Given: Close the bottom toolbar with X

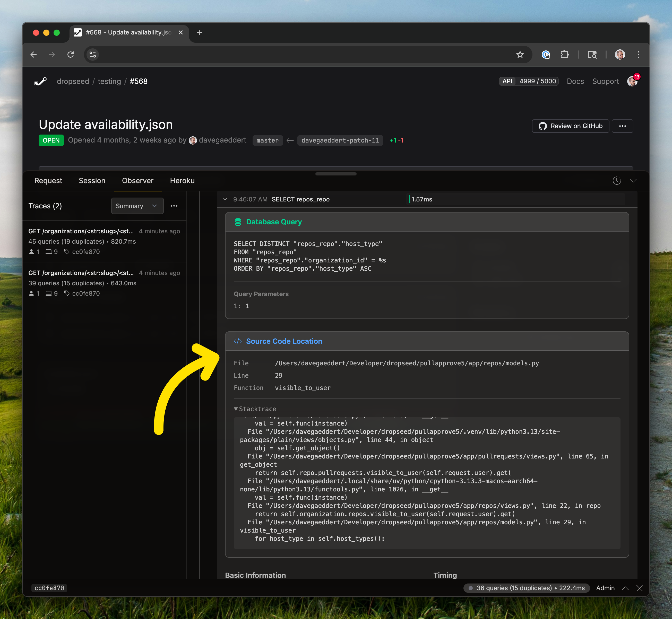Looking at the screenshot, I should tap(640, 588).
